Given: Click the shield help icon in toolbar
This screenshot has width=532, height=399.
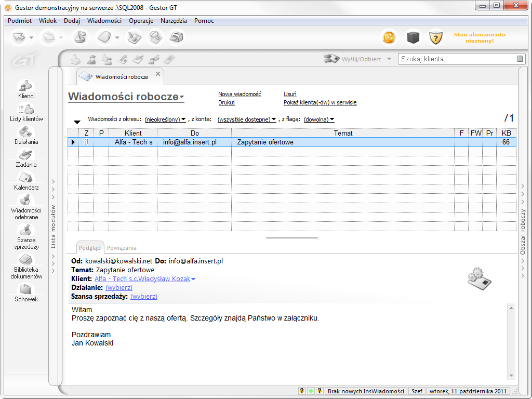Looking at the screenshot, I should pyautogui.click(x=435, y=37).
